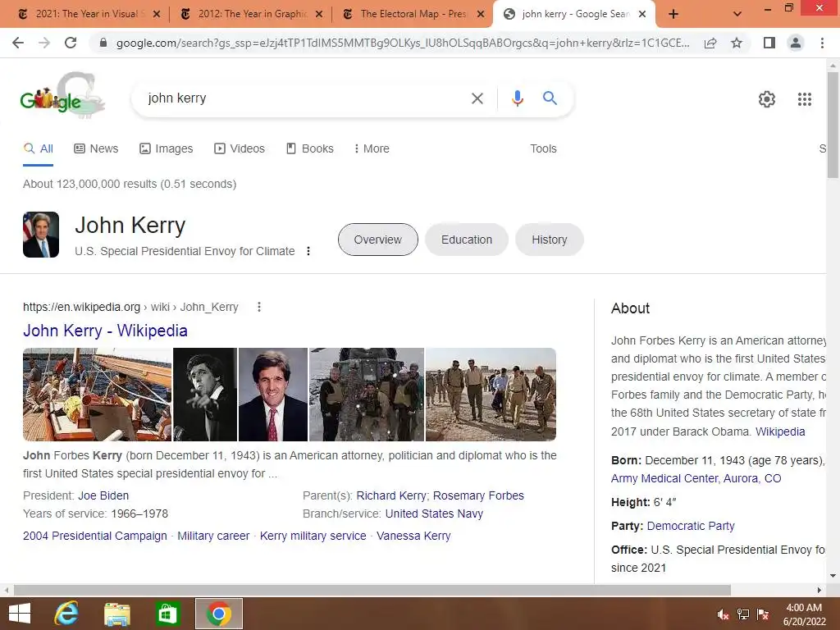Viewport: 840px width, 630px height.
Task: Open the black-and-white Kerry pointing photo
Action: pyautogui.click(x=204, y=395)
